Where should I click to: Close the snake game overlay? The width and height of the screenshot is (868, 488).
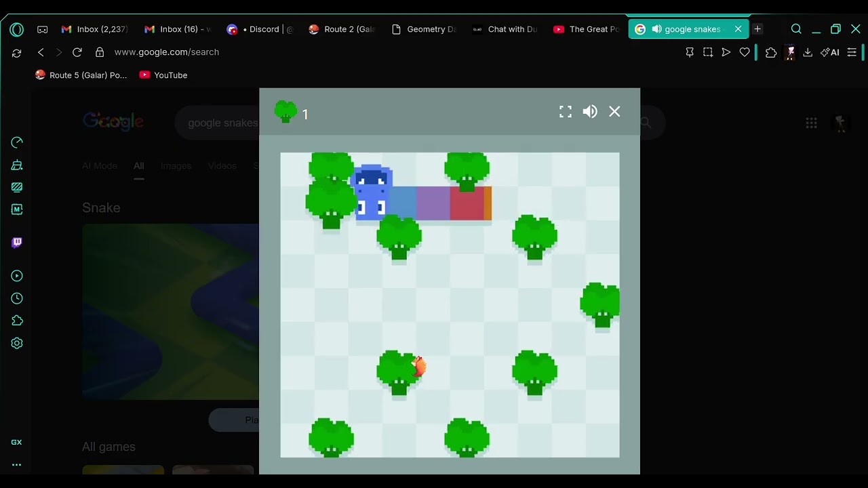pos(614,112)
